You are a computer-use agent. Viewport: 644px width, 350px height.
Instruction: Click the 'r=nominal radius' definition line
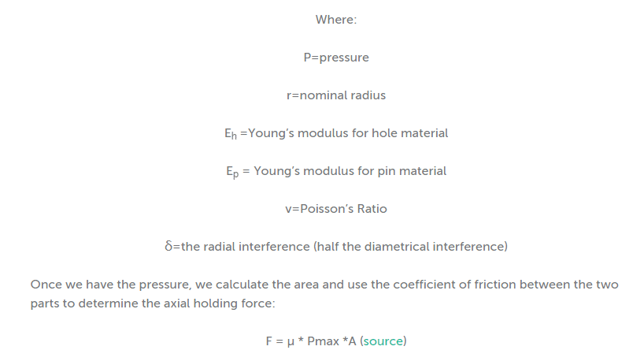coord(336,95)
